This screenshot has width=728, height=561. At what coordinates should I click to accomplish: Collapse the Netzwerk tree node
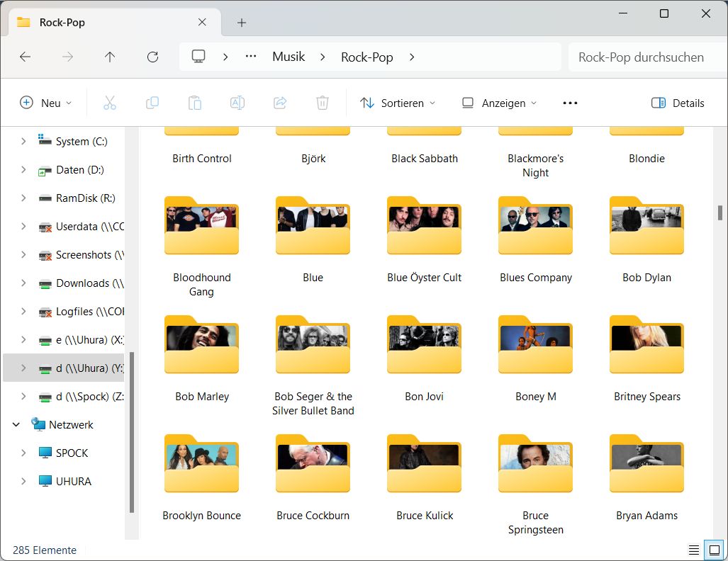(x=16, y=424)
